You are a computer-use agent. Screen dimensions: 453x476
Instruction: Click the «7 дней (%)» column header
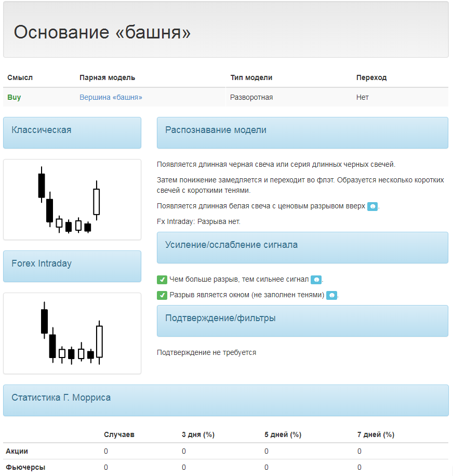pyautogui.click(x=376, y=435)
